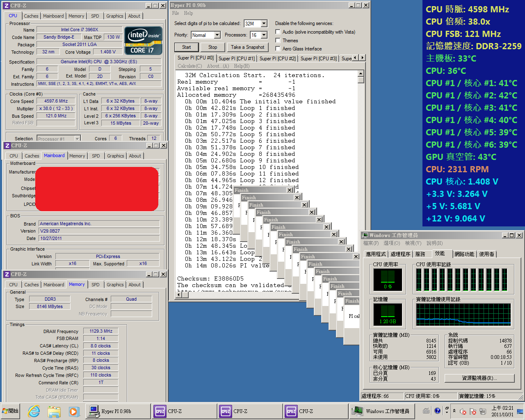This screenshot has height=420, width=525.
Task: Open Task Manager 處理程序 tab
Action: coord(400,254)
